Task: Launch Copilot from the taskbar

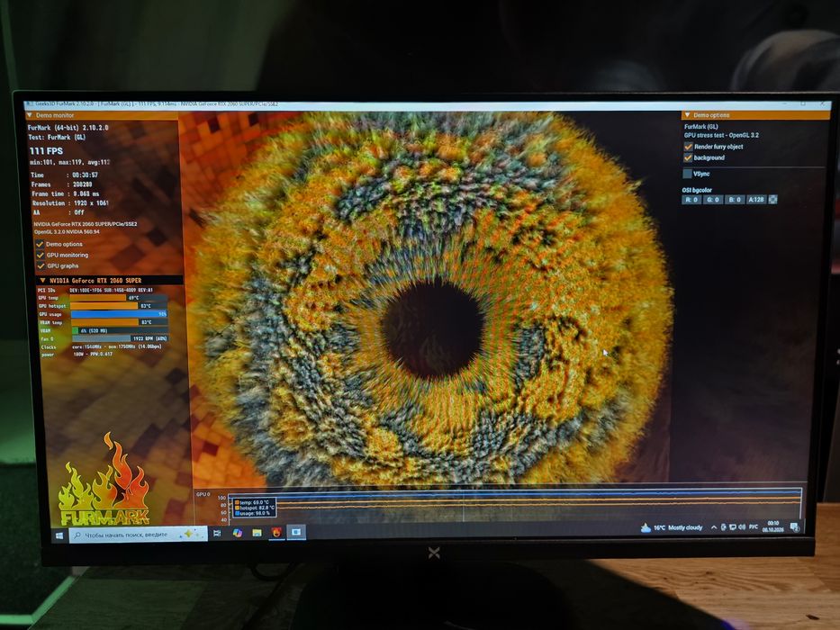Action: click(238, 533)
